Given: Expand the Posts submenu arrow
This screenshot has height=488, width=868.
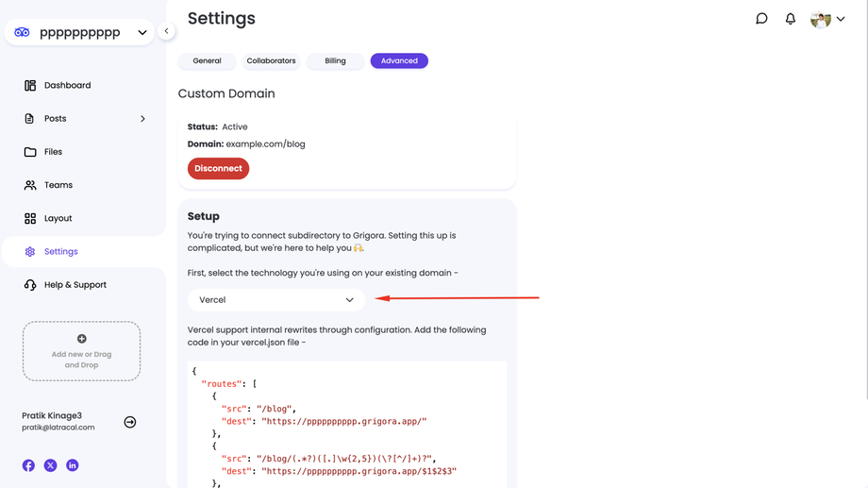Looking at the screenshot, I should coord(142,119).
